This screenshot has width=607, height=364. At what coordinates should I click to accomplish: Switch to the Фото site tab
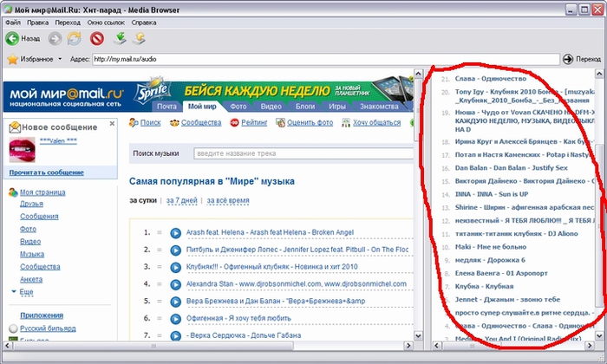pos(238,107)
